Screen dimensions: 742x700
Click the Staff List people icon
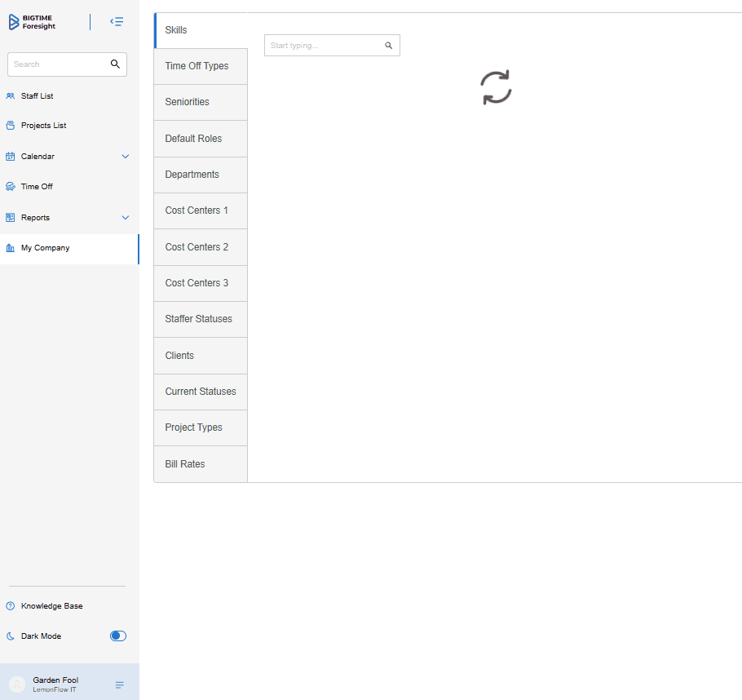[x=11, y=96]
